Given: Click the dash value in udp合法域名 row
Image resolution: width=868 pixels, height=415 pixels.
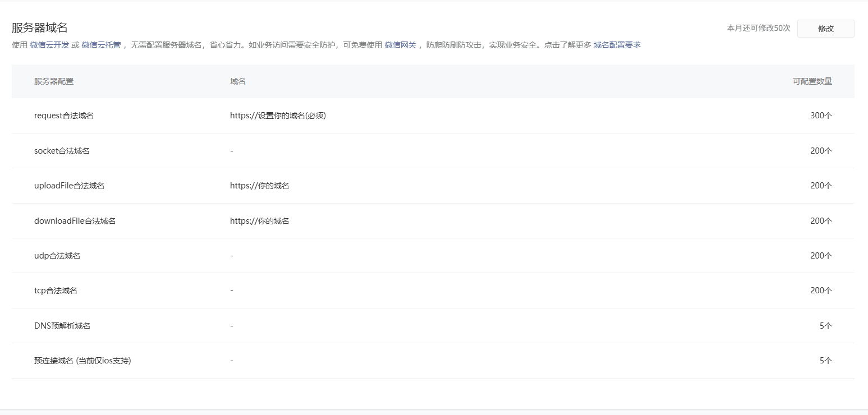Looking at the screenshot, I should point(232,256).
